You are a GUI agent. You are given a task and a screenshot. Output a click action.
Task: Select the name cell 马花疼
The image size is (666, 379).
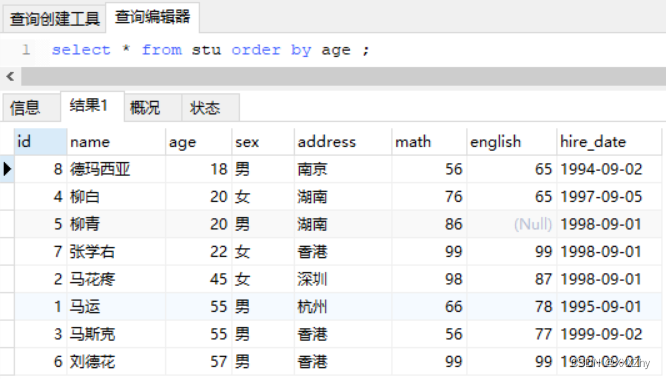(x=116, y=279)
